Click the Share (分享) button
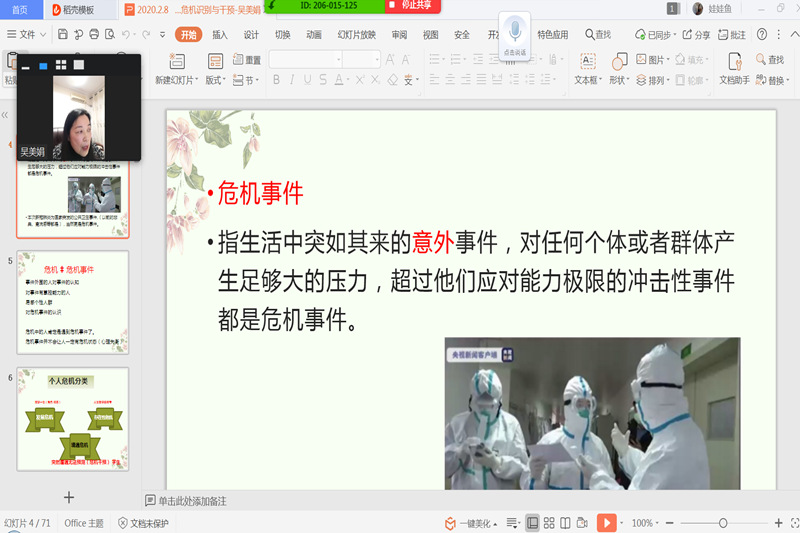The width and height of the screenshot is (800, 533). (696, 34)
